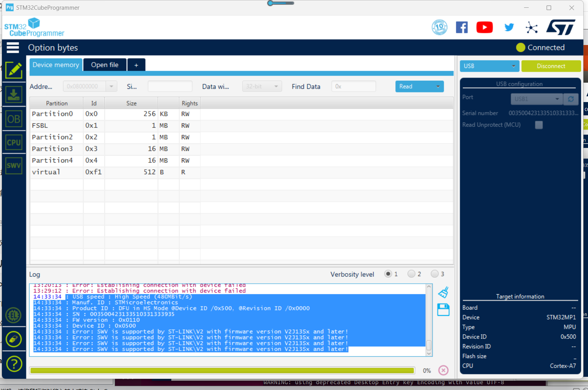This screenshot has height=390, width=588.
Task: Click the 10 years anniversary badge icon
Action: 440,27
